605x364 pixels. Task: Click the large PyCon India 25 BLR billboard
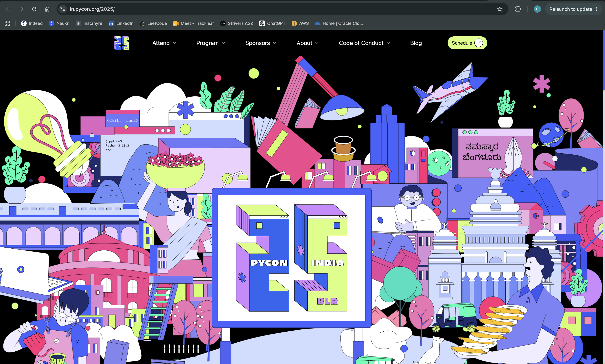pos(292,258)
